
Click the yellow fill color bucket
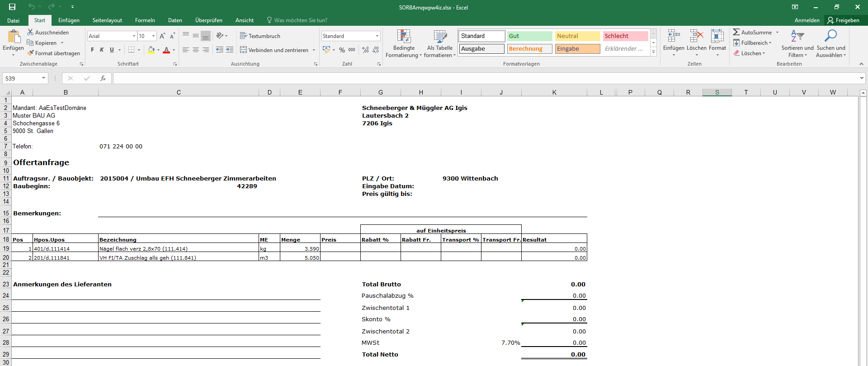151,50
